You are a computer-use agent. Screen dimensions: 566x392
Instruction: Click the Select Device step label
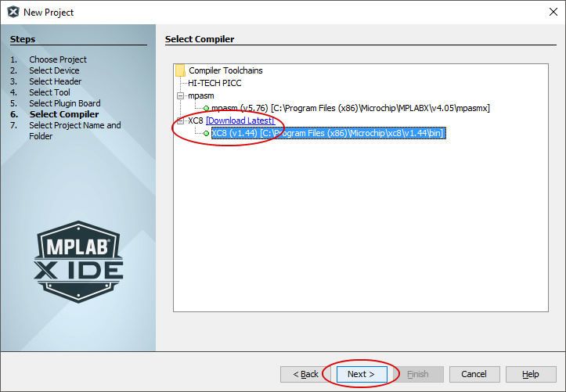pyautogui.click(x=54, y=70)
